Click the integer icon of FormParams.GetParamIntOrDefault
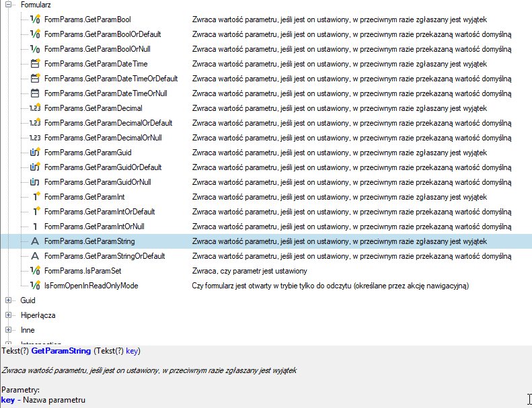The image size is (532, 408). point(36,212)
